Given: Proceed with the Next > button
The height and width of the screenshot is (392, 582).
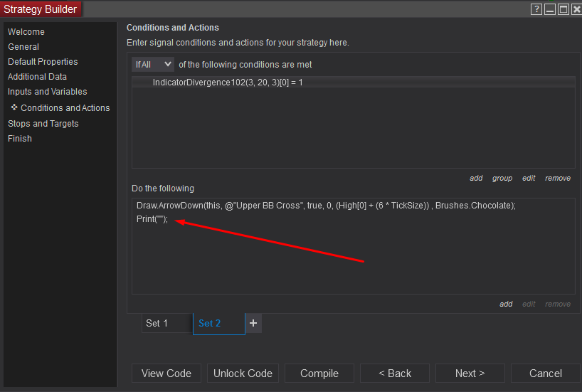Looking at the screenshot, I should click(470, 373).
